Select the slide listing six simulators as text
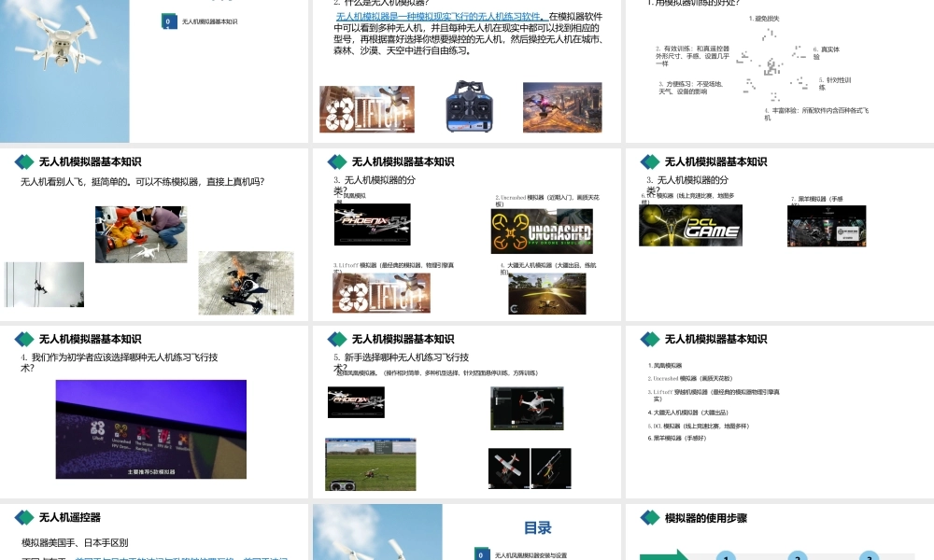This screenshot has height=560, width=934. click(x=780, y=412)
